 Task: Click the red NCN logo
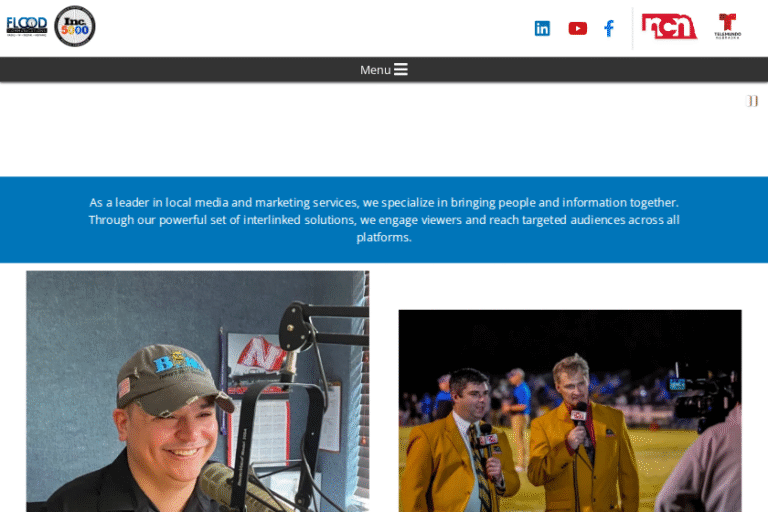[669, 26]
